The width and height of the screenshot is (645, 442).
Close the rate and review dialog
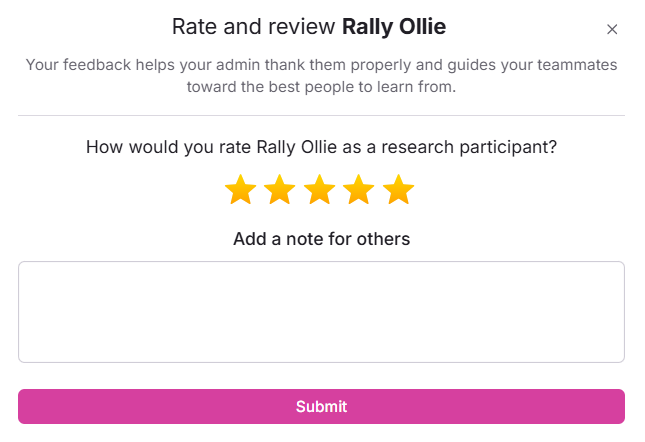click(x=612, y=29)
